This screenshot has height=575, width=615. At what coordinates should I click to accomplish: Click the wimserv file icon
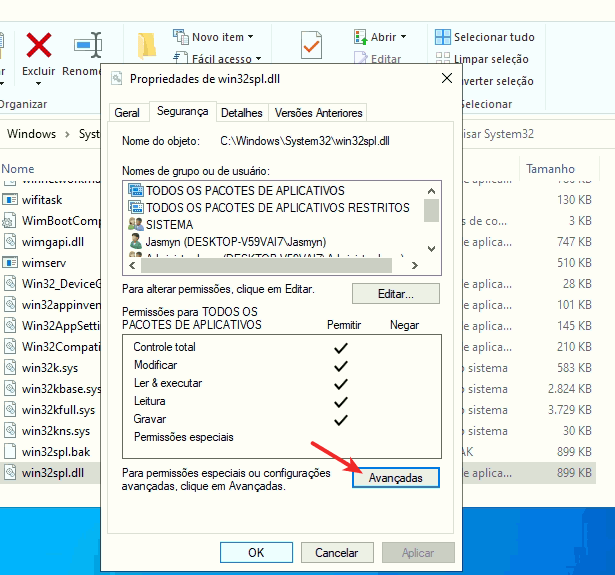click(10, 262)
